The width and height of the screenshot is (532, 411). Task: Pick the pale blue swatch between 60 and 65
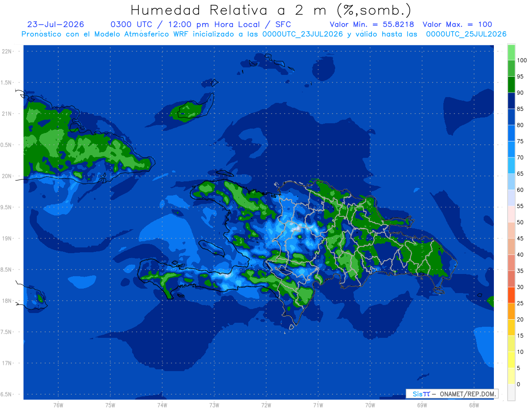511,181
